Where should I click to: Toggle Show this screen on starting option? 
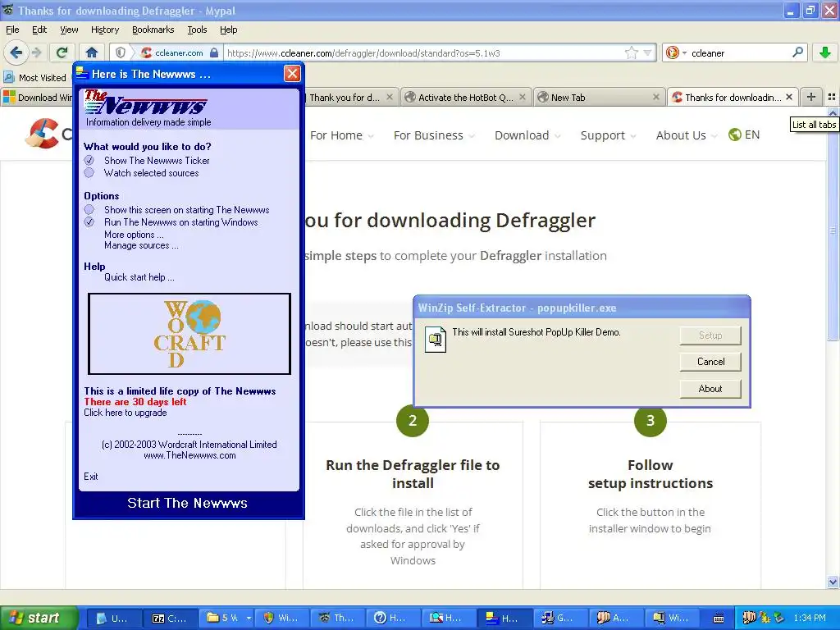[89, 209]
